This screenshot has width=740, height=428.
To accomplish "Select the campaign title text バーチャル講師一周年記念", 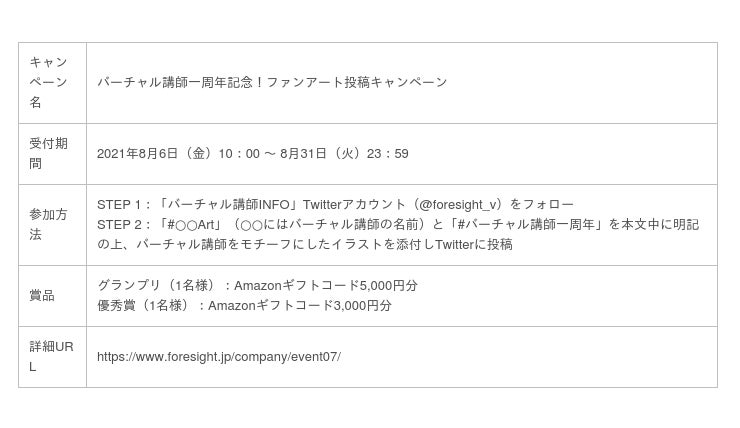I will click(x=175, y=83).
